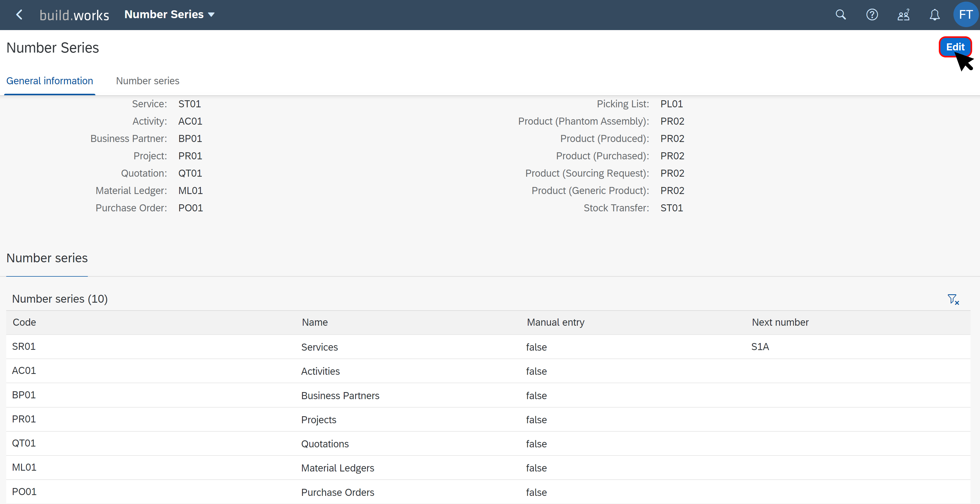
Task: Click the Project value PR01
Action: tap(190, 156)
